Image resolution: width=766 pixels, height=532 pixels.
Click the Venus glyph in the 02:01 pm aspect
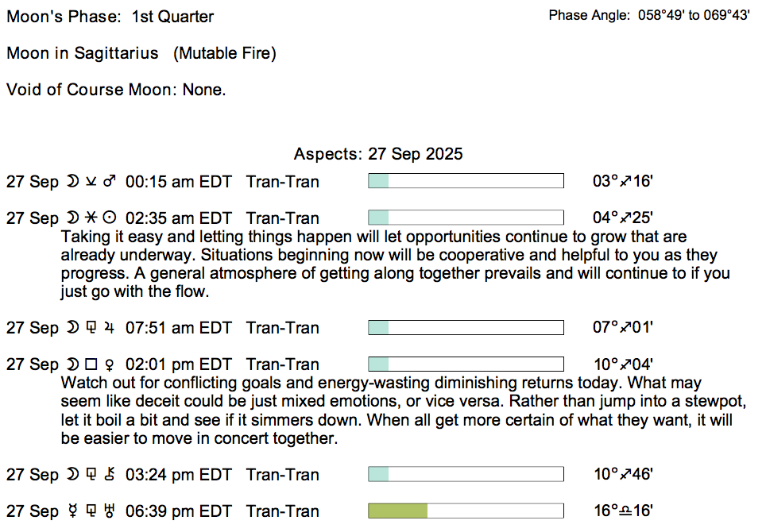[x=110, y=364]
